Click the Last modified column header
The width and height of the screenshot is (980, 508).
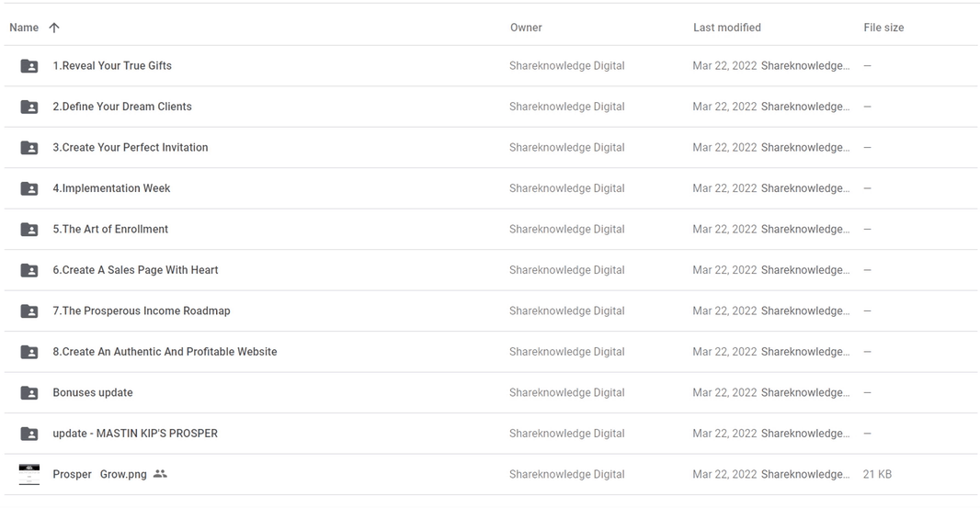[x=726, y=28]
